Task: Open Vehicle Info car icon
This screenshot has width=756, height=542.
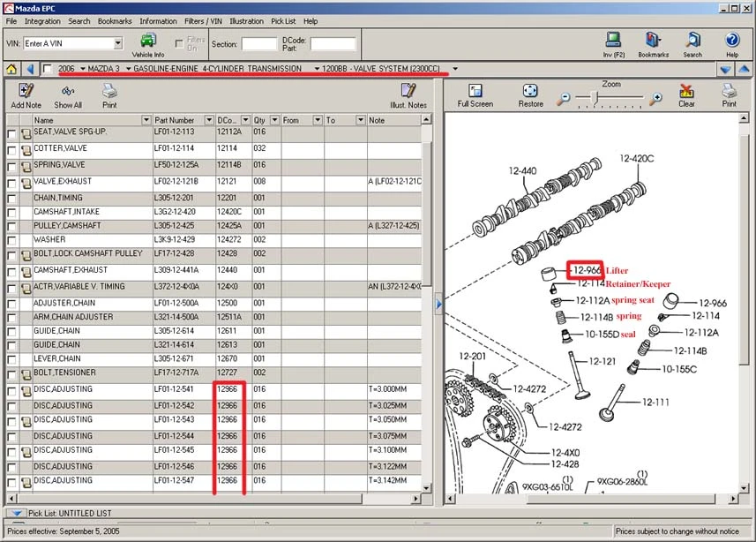Action: click(148, 41)
